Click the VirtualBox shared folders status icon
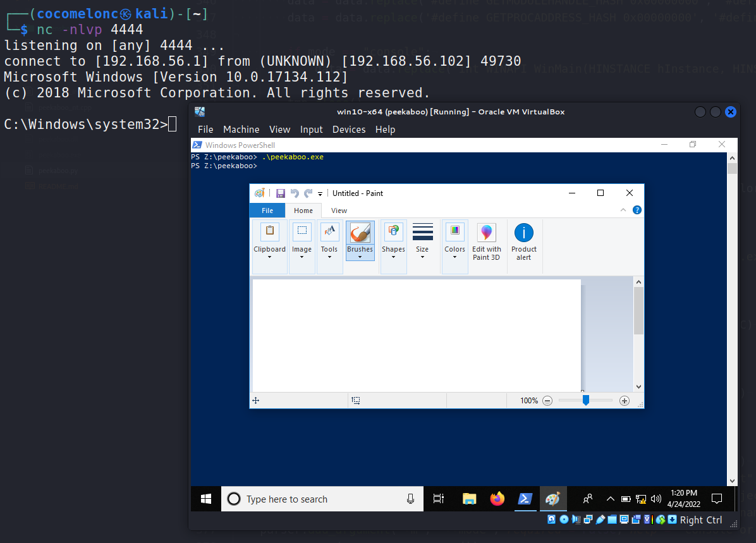 click(613, 520)
